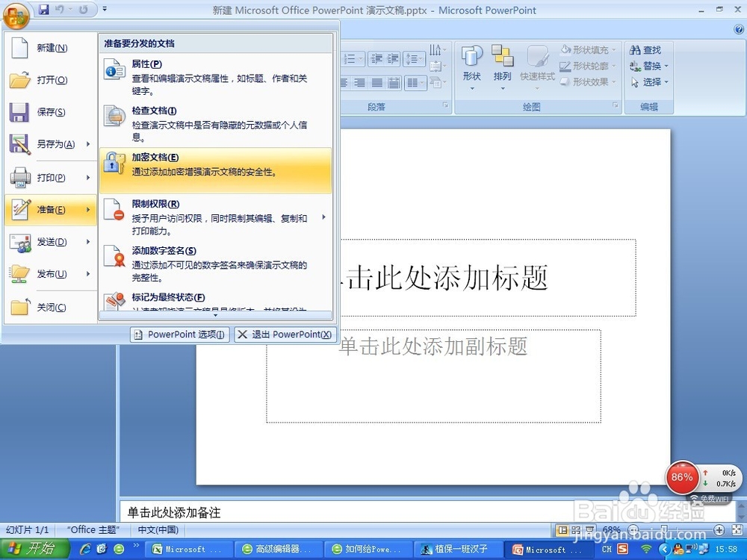
Task: Select the highlighted 准备(E) menu entry
Action: click(x=51, y=210)
